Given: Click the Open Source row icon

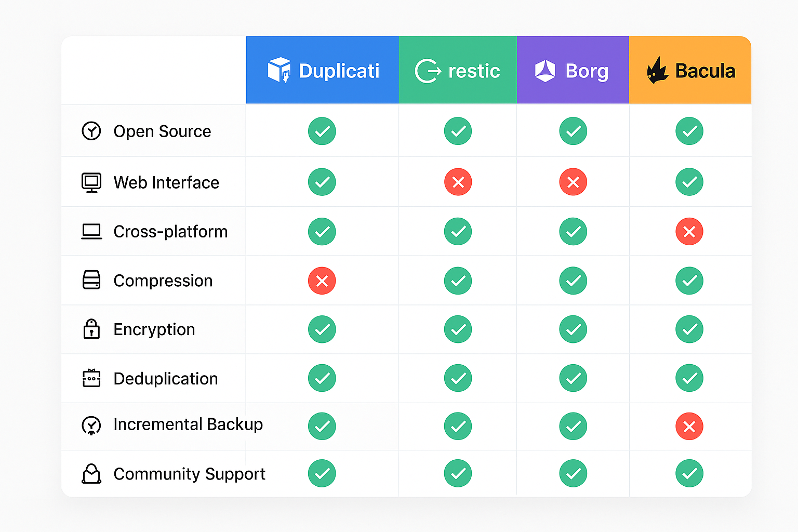Looking at the screenshot, I should click(91, 131).
